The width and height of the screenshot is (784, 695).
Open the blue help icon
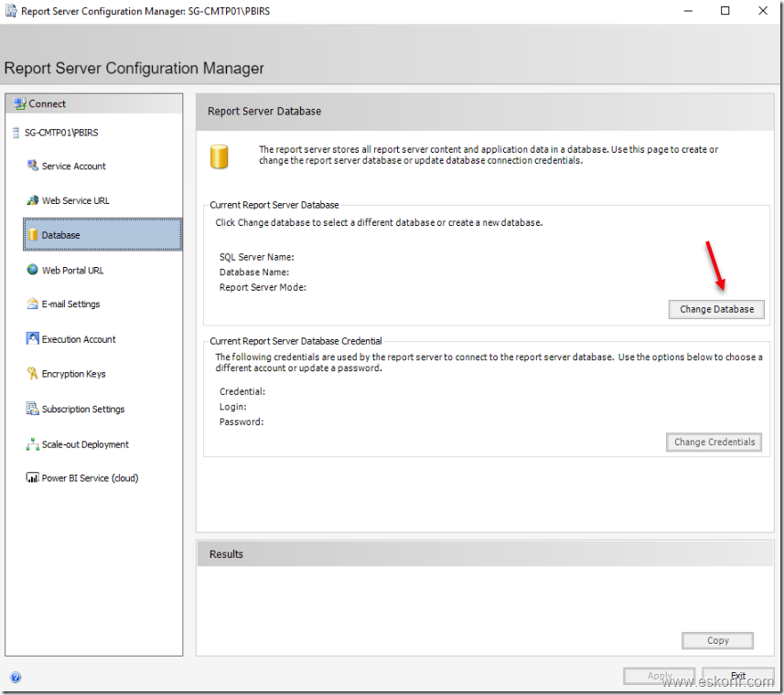pos(16,678)
